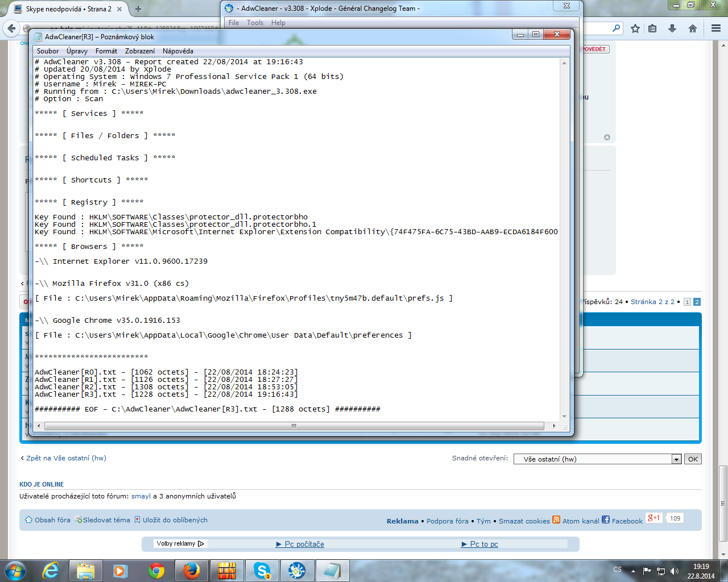
Task: Click the Notepad title bar icon
Action: point(38,37)
